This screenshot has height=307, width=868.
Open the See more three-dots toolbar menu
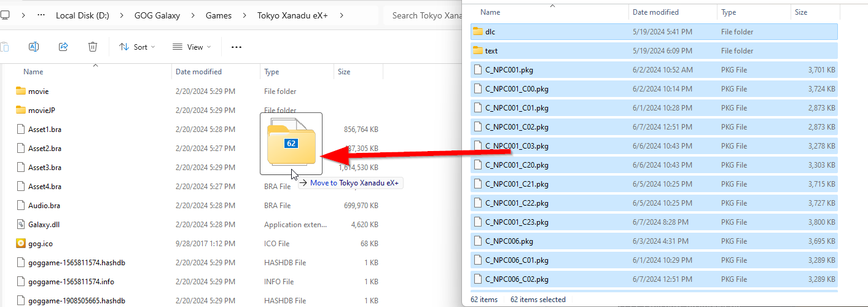pyautogui.click(x=237, y=47)
